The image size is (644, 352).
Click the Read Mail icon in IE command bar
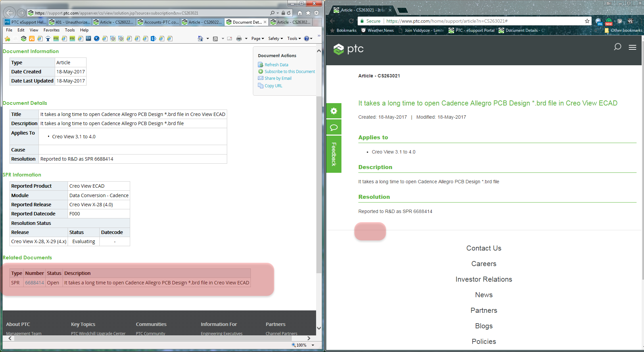pyautogui.click(x=230, y=39)
